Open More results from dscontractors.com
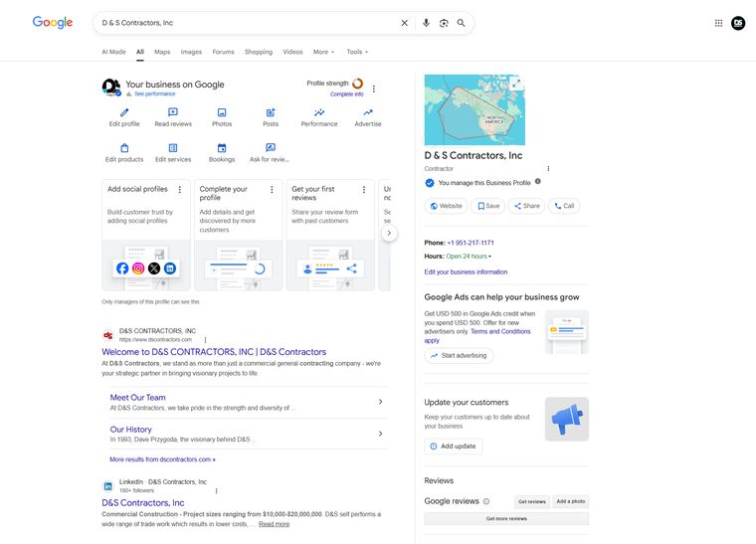This screenshot has width=756, height=544. tap(162, 459)
